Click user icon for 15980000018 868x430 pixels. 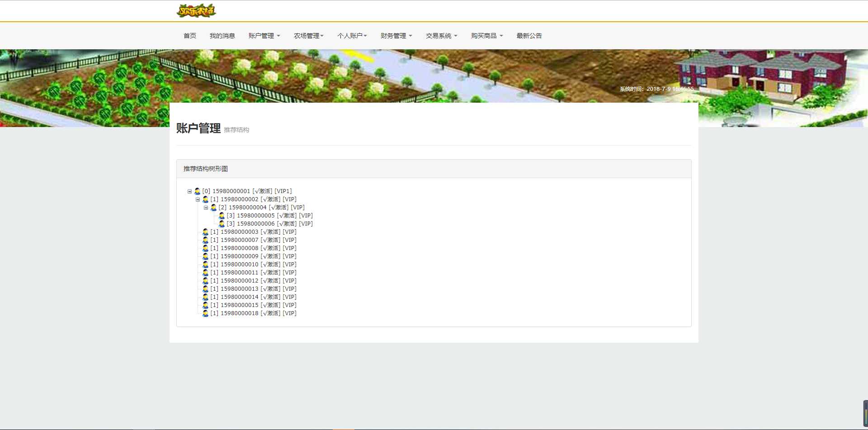205,313
